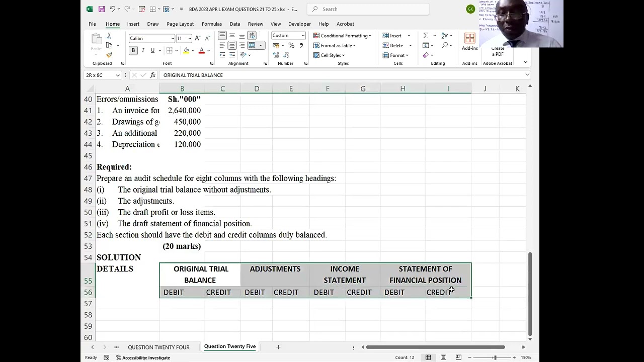644x362 pixels.
Task: Add a new sheet with plus button
Action: point(278,347)
